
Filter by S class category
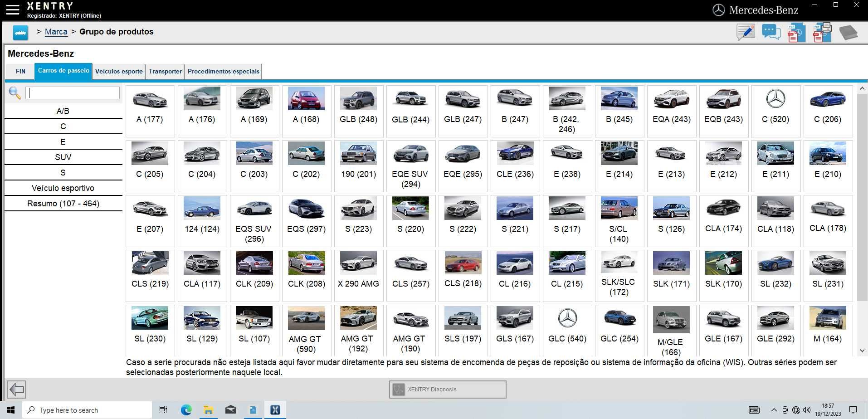63,173
